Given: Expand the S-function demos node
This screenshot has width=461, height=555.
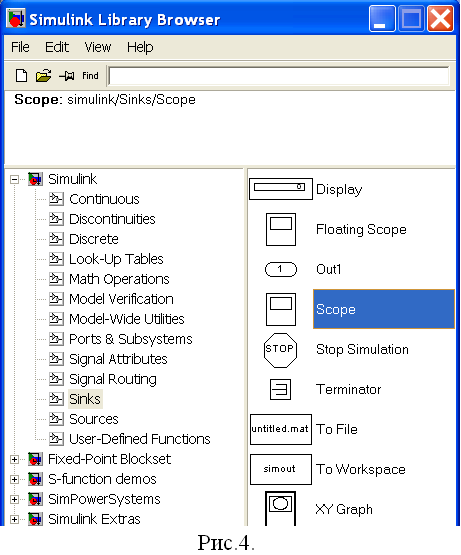Looking at the screenshot, I should 15,479.
